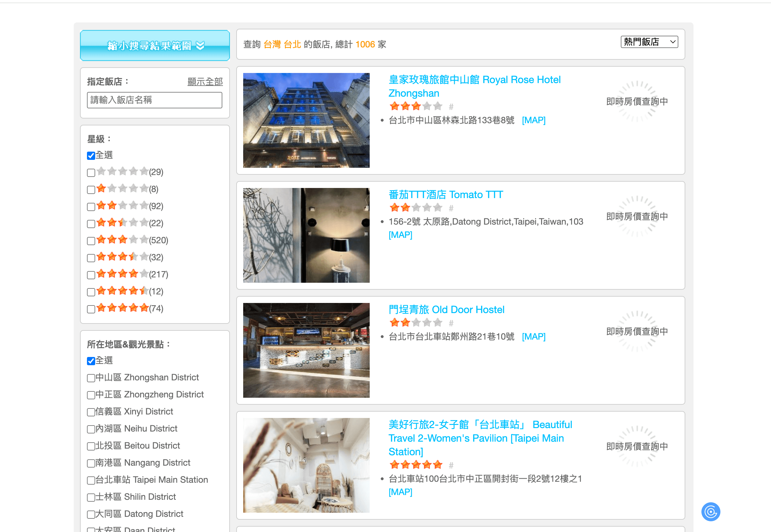
Task: Tick 中山區 Zhongshan District checkbox
Action: (91, 378)
